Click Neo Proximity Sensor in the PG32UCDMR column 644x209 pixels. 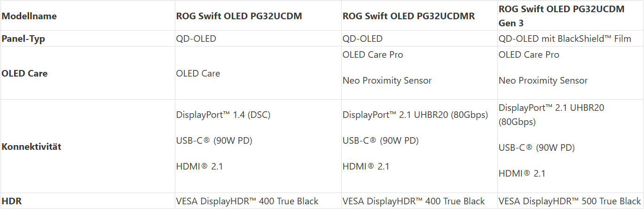387,80
